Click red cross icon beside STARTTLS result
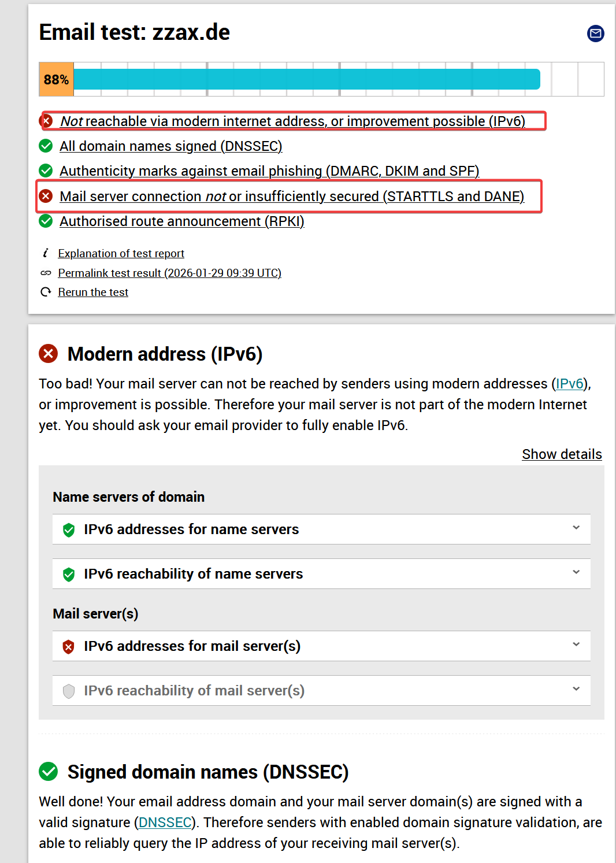Viewport: 616px width, 863px height. 46,197
